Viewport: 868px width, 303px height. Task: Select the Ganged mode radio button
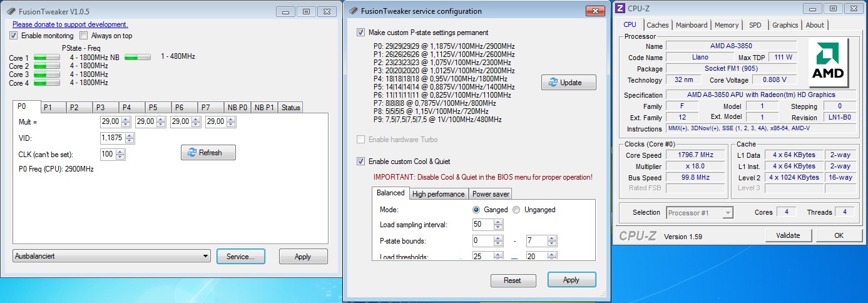[x=476, y=210]
